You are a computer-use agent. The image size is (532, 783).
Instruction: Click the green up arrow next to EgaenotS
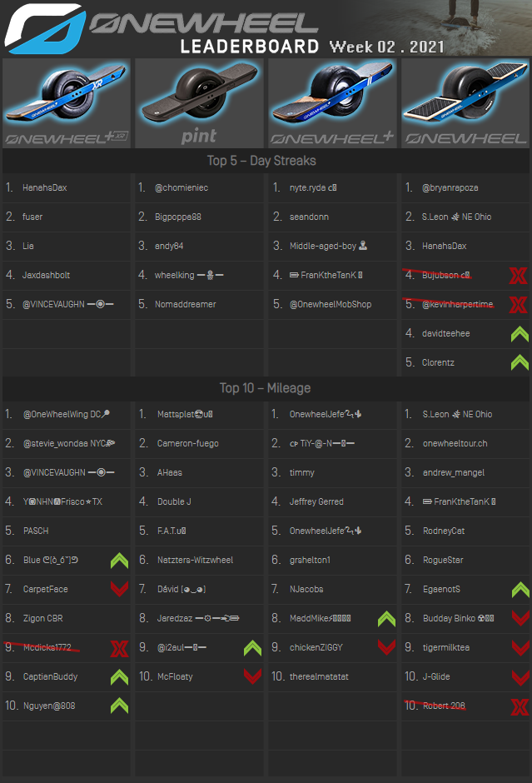(520, 589)
